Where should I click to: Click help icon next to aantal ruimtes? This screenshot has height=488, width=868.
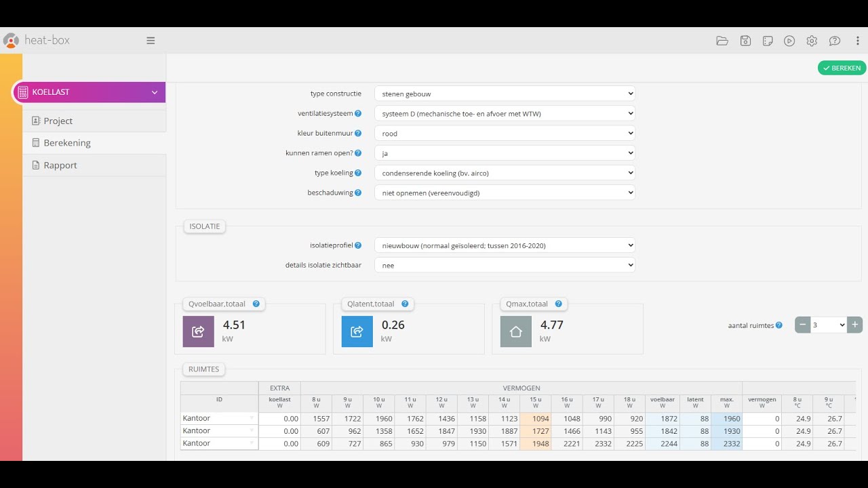click(779, 325)
